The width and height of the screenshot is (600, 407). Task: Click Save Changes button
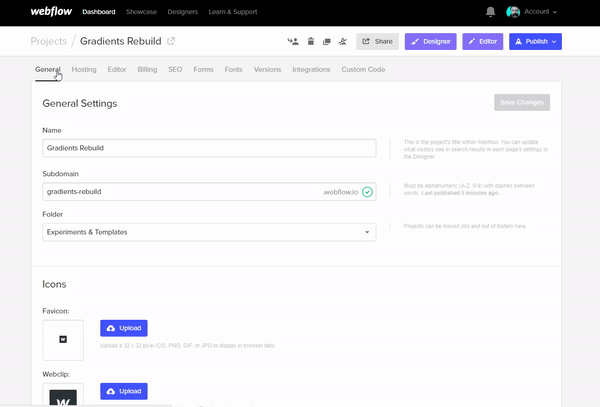(x=522, y=103)
